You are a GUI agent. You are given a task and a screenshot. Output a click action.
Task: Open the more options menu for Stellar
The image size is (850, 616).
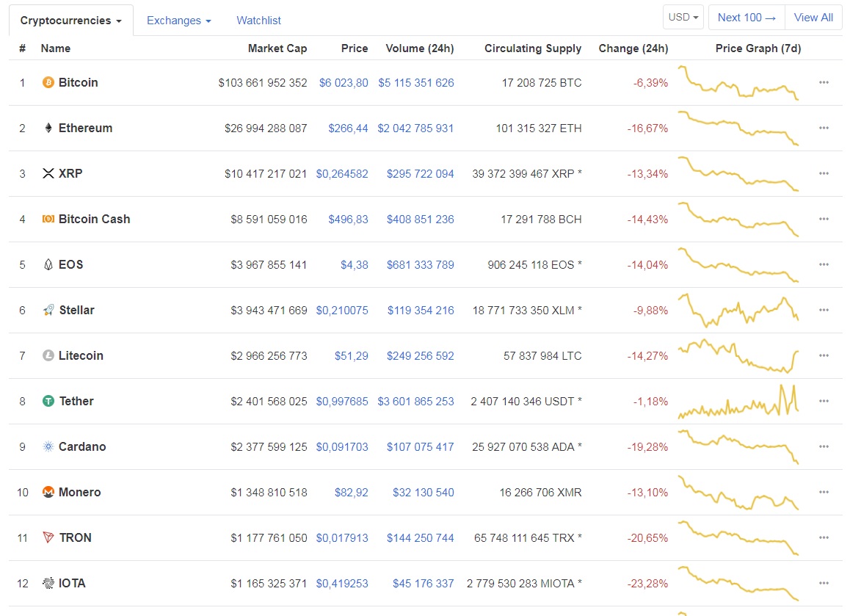(824, 310)
